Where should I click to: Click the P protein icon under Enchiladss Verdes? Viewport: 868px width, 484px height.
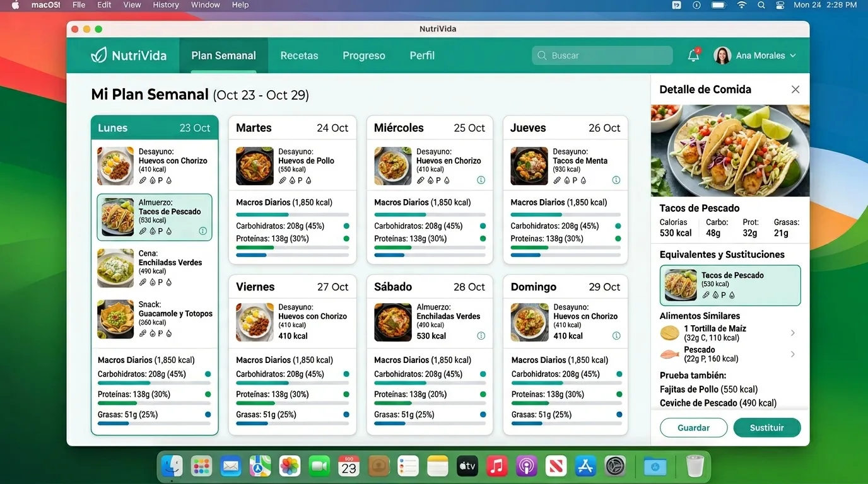point(160,281)
